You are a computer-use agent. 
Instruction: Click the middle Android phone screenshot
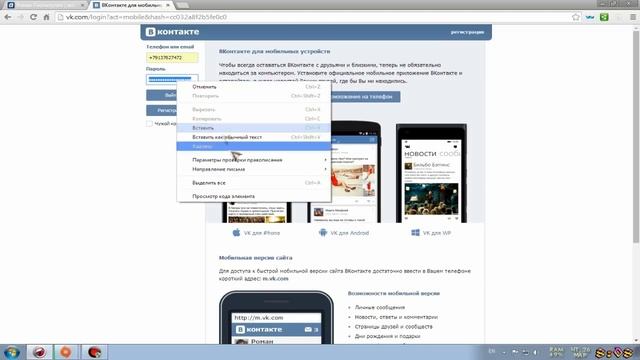point(355,173)
